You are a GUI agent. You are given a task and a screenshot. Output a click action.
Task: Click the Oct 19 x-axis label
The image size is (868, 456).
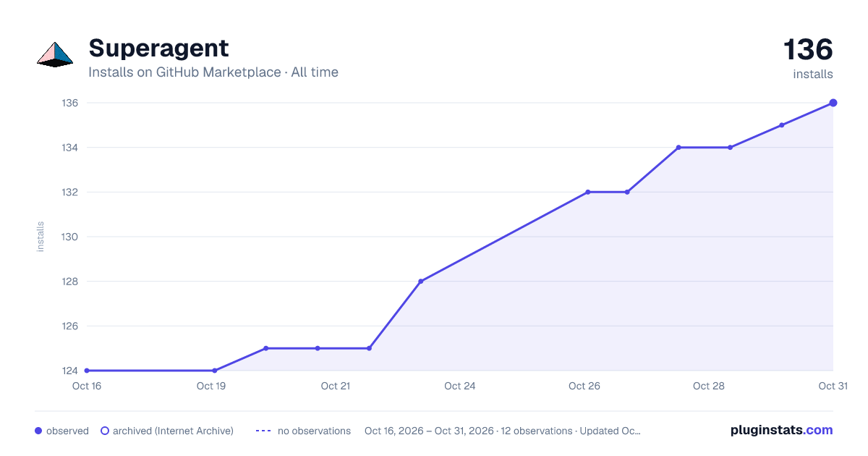tap(211, 386)
